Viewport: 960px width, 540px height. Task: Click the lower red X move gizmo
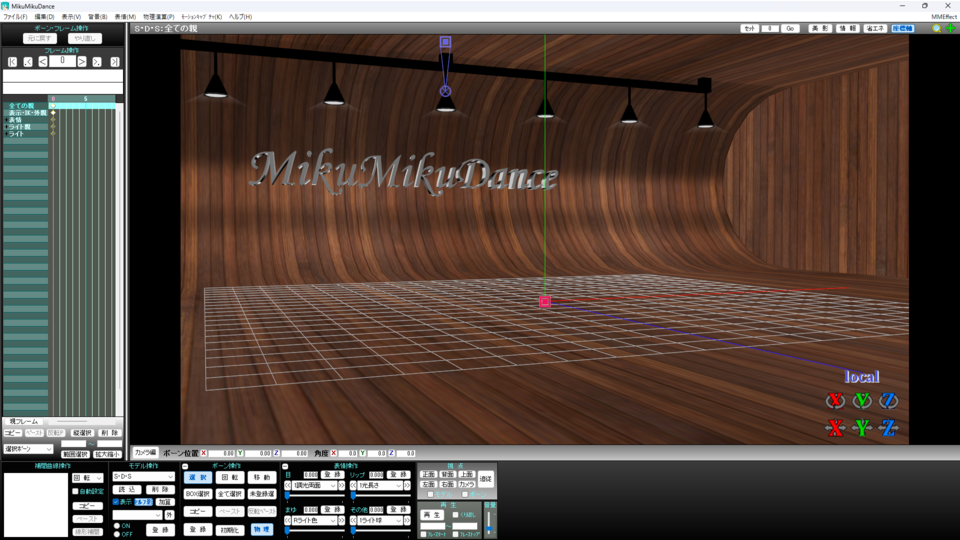click(835, 427)
